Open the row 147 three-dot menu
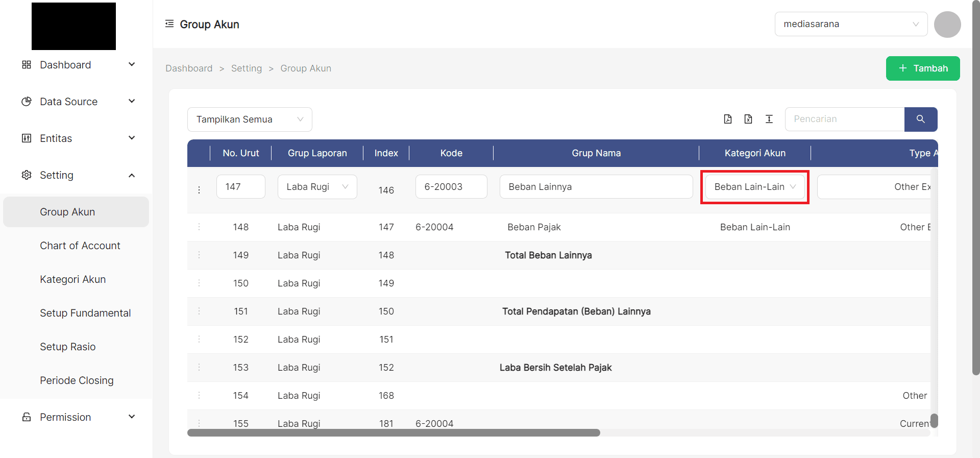 [x=199, y=190]
